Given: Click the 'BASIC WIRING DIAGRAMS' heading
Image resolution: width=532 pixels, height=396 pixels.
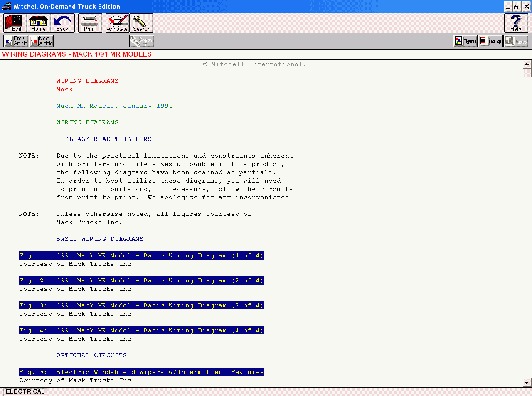Looking at the screenshot, I should click(100, 239).
